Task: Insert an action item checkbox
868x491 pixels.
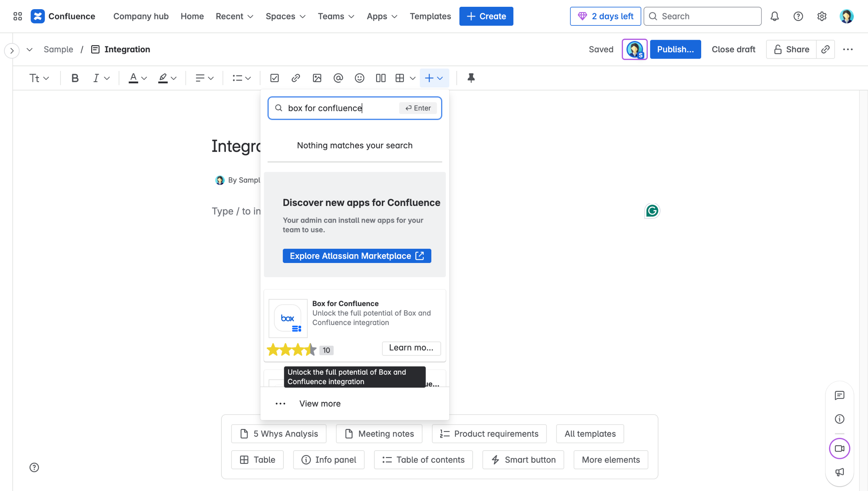Action: coord(274,78)
